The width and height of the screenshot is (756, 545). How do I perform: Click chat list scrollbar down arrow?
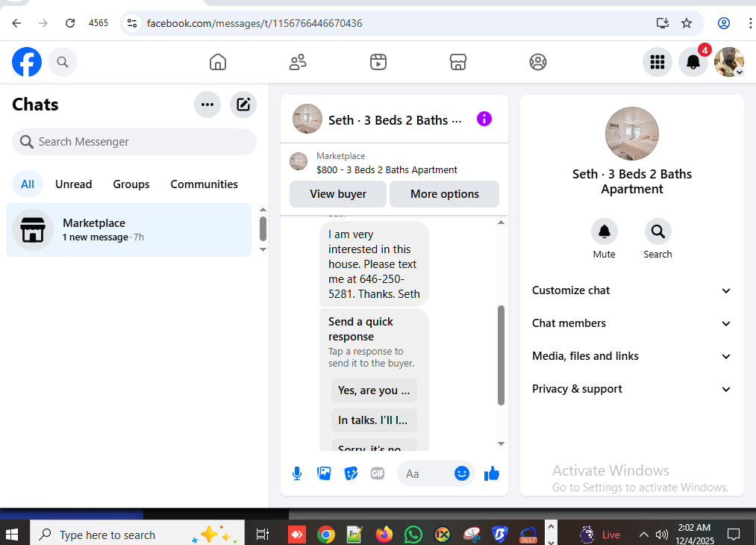[x=263, y=249]
